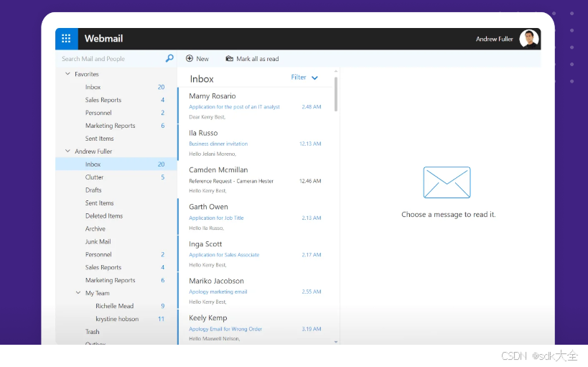Click subject Apology marketing email
The width and height of the screenshot is (588, 367).
218,292
